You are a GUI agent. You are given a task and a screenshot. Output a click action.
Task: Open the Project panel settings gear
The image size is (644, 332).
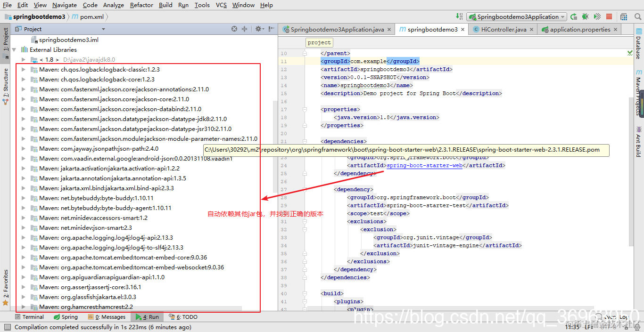tap(258, 29)
